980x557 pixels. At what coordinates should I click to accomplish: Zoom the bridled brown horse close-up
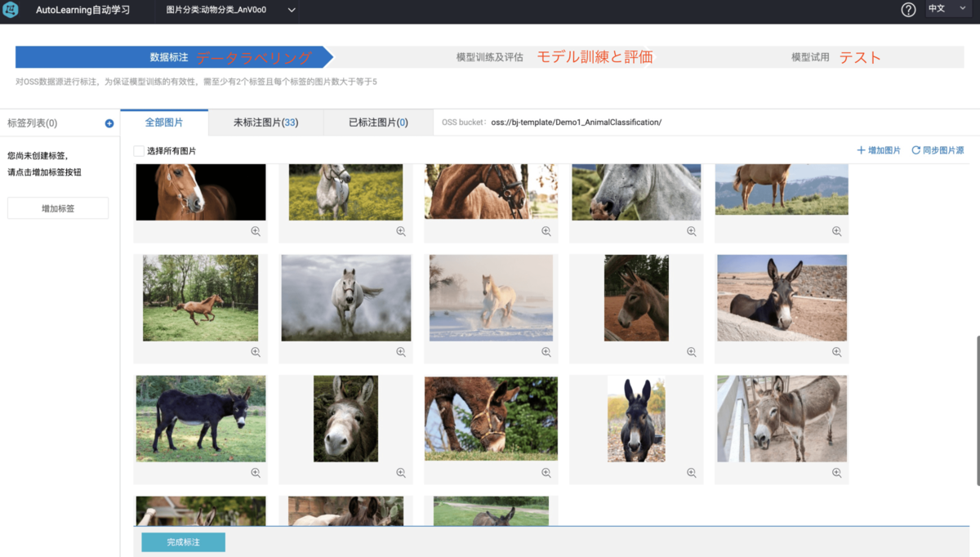546,231
